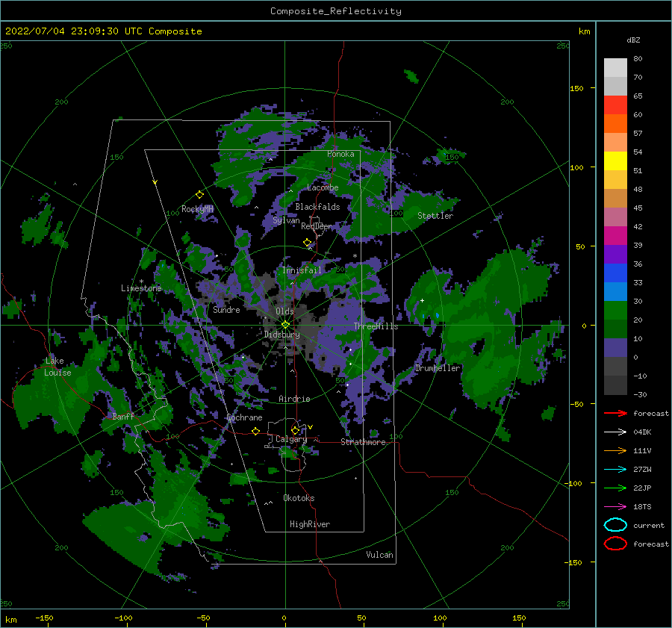Click the yellow diamond marker above Calgary label

[295, 430]
